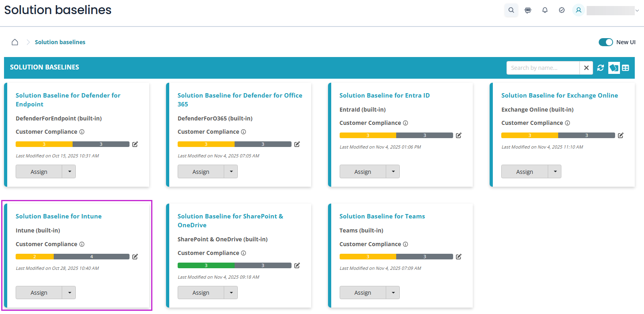Screen dimensions: 644x314
Task: Go to the home icon in the breadcrumb
Action: coord(15,42)
